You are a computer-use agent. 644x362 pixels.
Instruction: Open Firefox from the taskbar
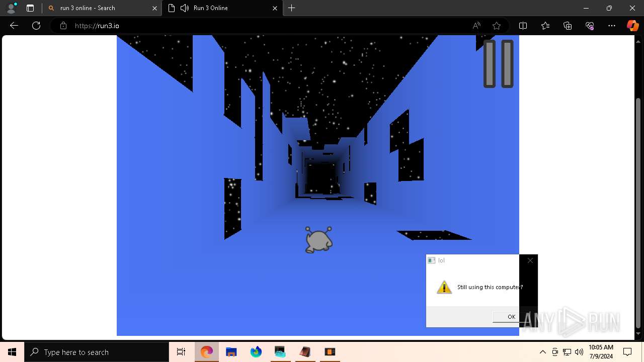click(x=256, y=352)
